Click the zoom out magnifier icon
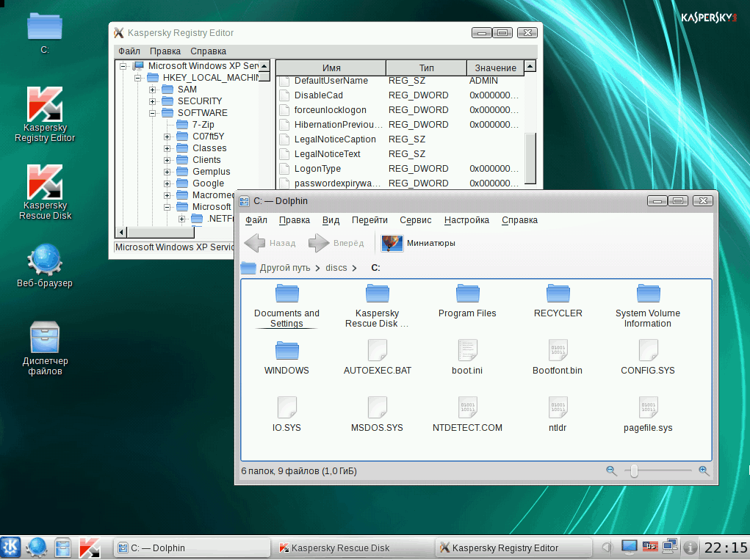The image size is (750, 560). click(x=611, y=470)
